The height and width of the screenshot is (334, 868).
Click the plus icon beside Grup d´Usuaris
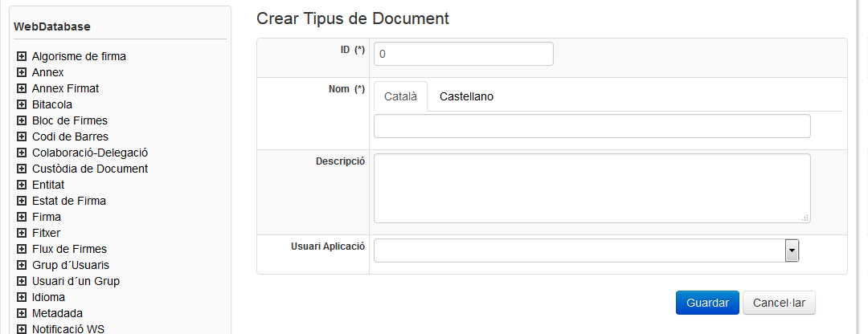[22, 265]
